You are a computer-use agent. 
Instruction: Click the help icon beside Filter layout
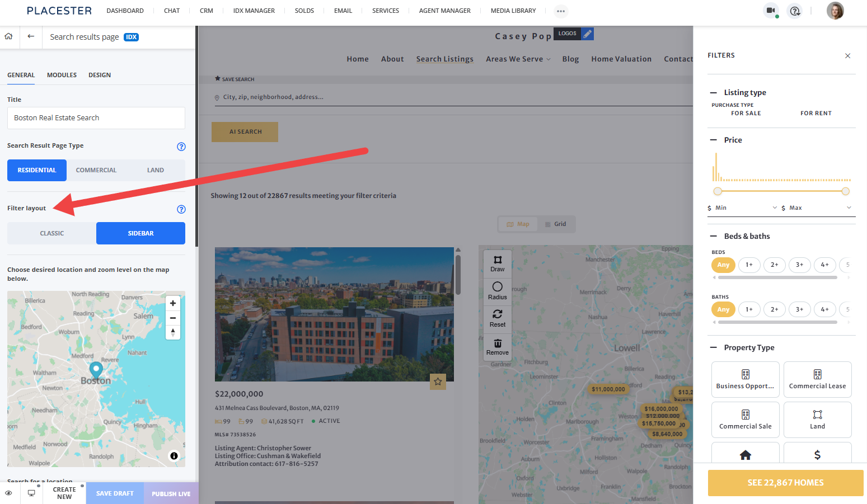tap(181, 209)
